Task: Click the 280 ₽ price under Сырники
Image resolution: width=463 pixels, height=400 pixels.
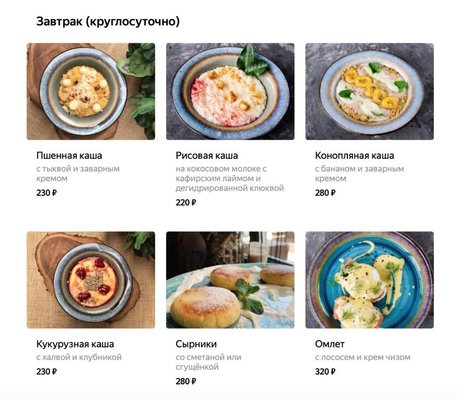Action: click(186, 381)
